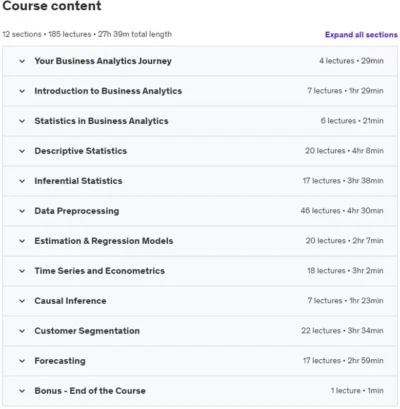
Task: Click chevron beside Statistics in Business Analytics
Action: tap(22, 121)
